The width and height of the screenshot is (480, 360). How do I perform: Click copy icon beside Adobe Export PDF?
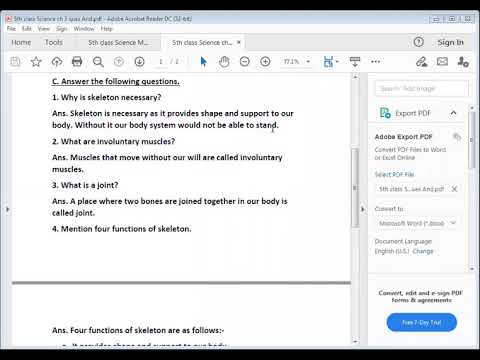[457, 136]
